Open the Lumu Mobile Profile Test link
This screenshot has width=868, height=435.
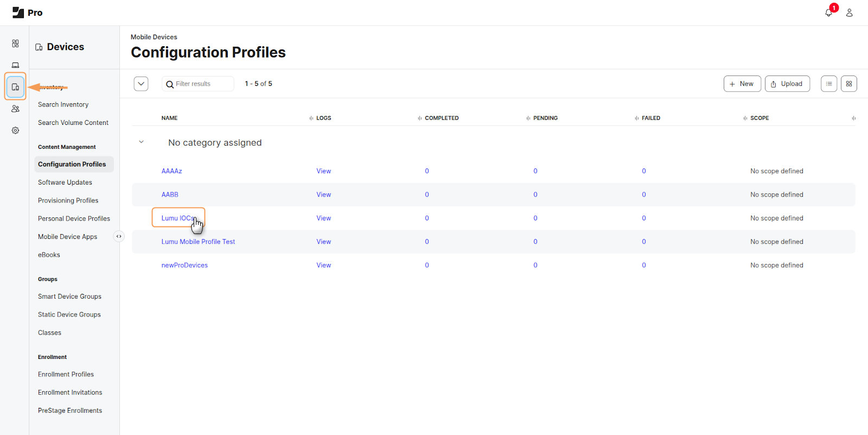click(198, 242)
